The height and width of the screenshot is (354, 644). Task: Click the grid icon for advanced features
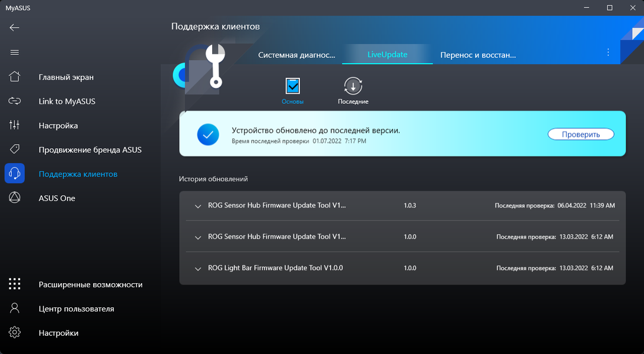pyautogui.click(x=14, y=284)
